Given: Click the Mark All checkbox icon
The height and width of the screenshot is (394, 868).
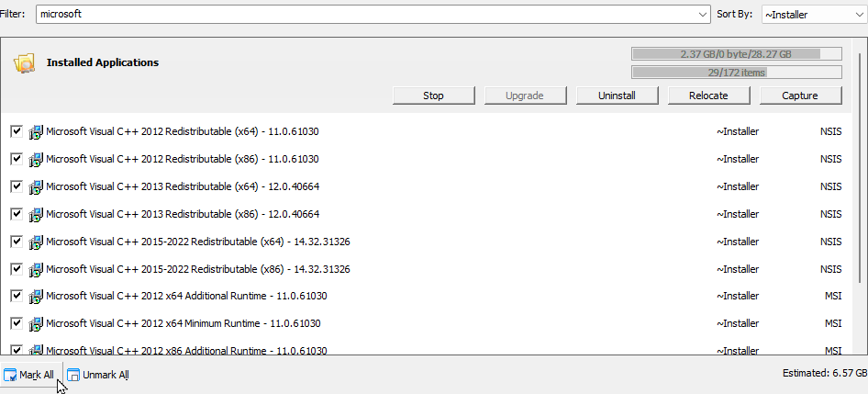Looking at the screenshot, I should coord(10,375).
